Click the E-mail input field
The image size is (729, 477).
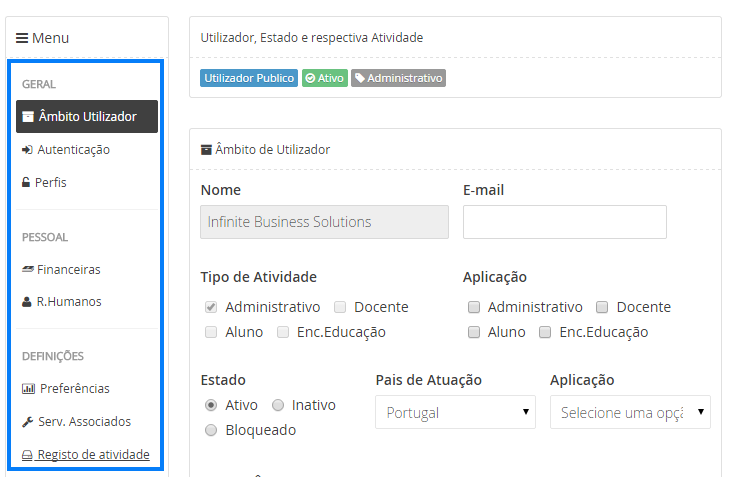564,222
